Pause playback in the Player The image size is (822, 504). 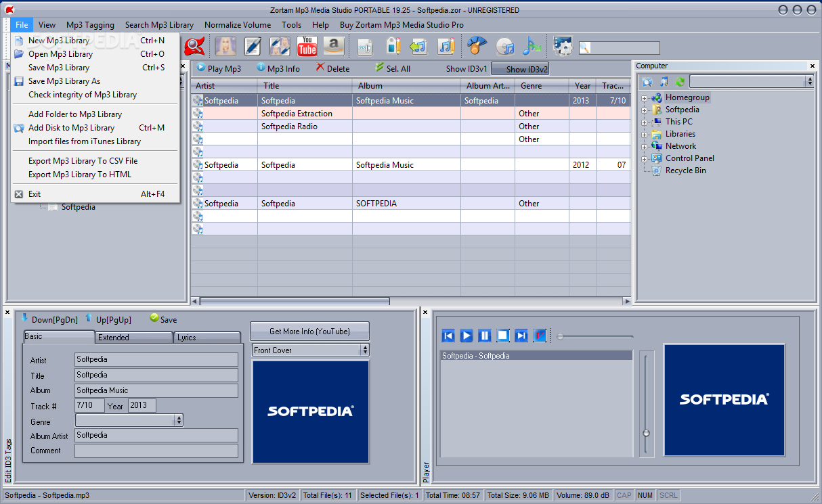tap(485, 336)
